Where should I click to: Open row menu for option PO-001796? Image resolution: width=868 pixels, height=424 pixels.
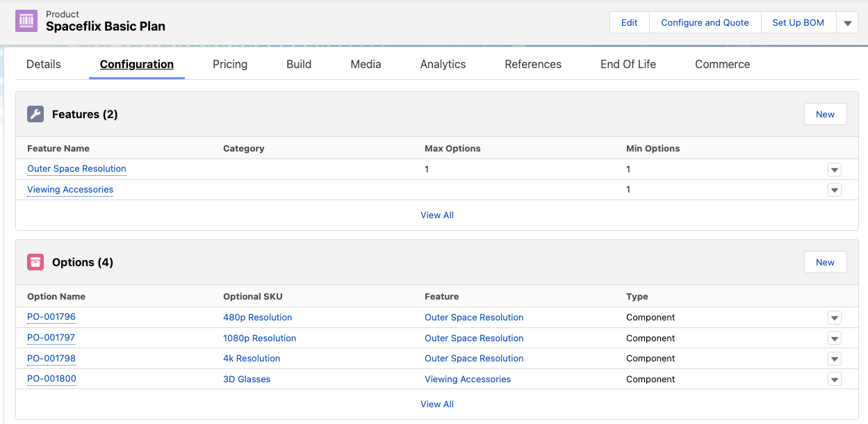(x=834, y=318)
